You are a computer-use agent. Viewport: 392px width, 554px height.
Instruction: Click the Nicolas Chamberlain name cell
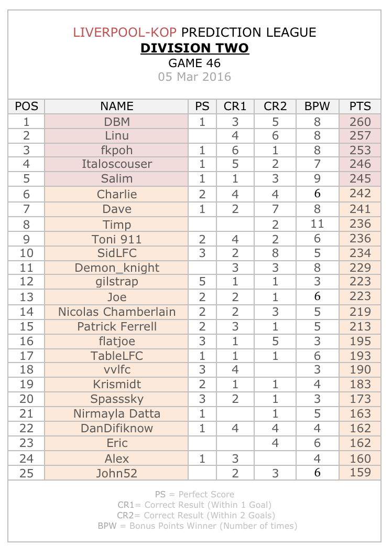click(117, 312)
